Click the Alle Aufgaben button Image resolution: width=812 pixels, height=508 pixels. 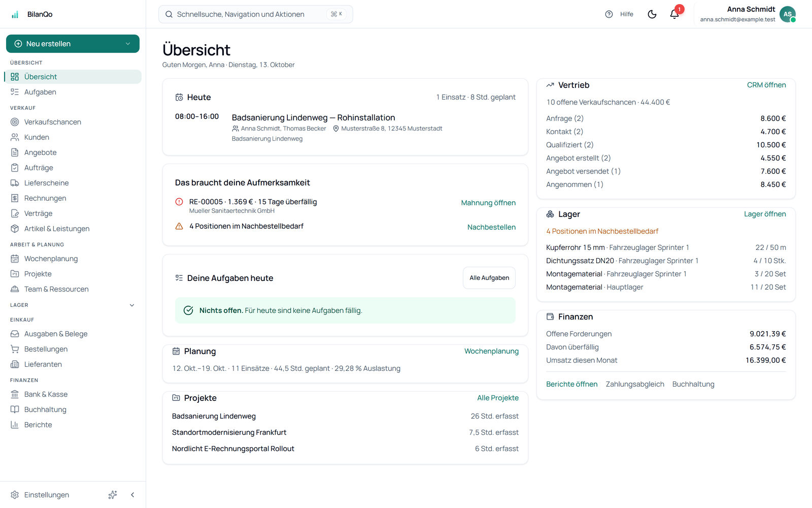489,278
